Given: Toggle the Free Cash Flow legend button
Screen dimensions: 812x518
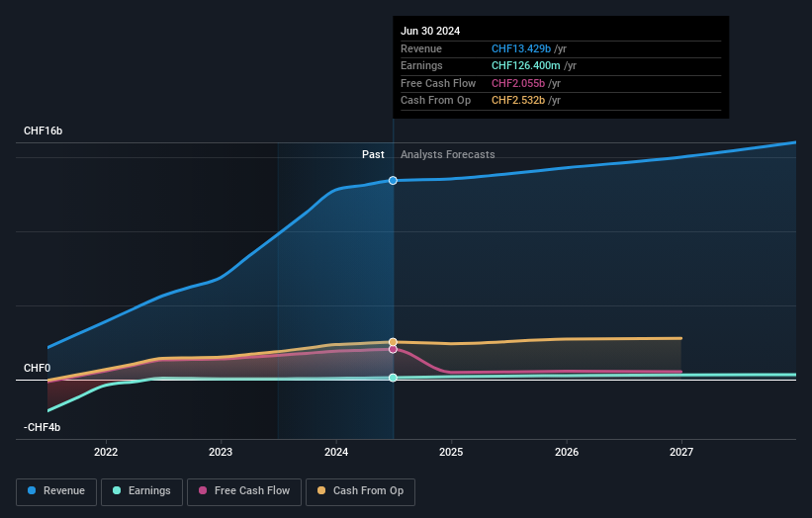Looking at the screenshot, I should pos(244,491).
